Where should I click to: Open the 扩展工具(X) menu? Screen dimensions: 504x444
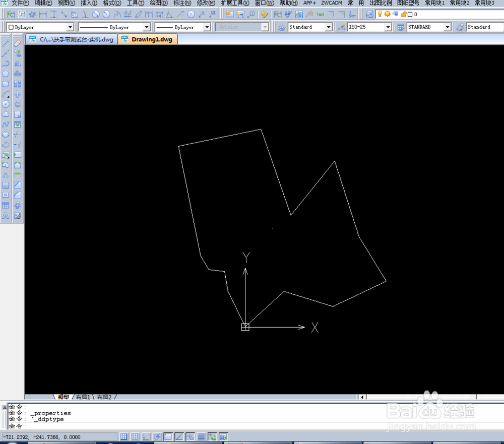pos(235,3)
